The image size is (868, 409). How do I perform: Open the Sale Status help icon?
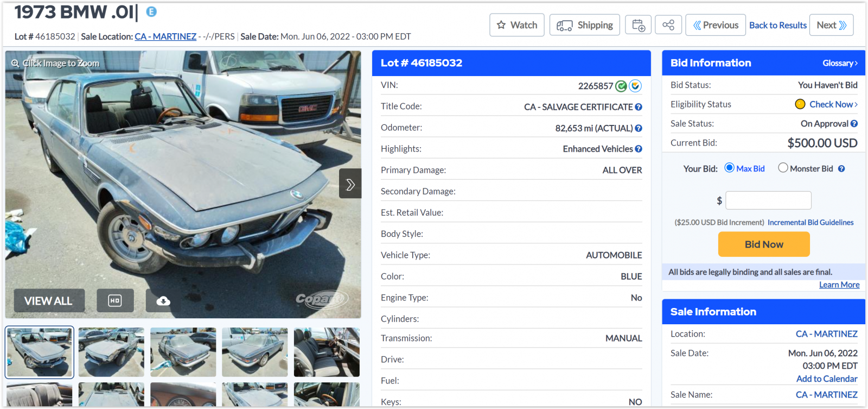tap(854, 124)
